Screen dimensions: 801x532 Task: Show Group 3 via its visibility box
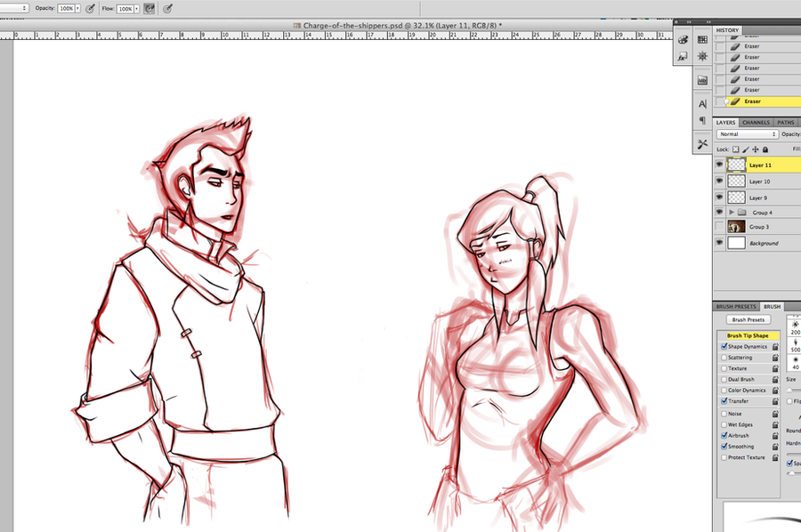(x=719, y=226)
